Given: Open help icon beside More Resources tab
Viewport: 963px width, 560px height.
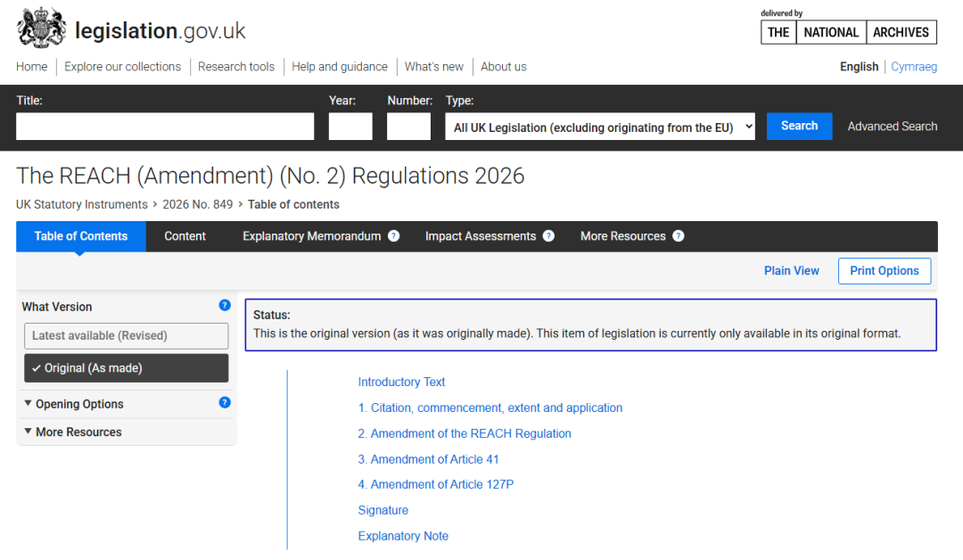Looking at the screenshot, I should (678, 236).
